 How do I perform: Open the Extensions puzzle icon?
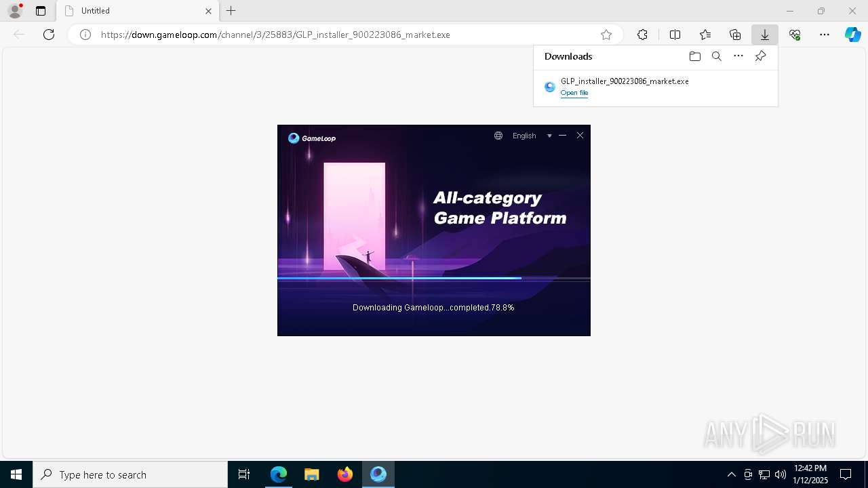coord(642,35)
